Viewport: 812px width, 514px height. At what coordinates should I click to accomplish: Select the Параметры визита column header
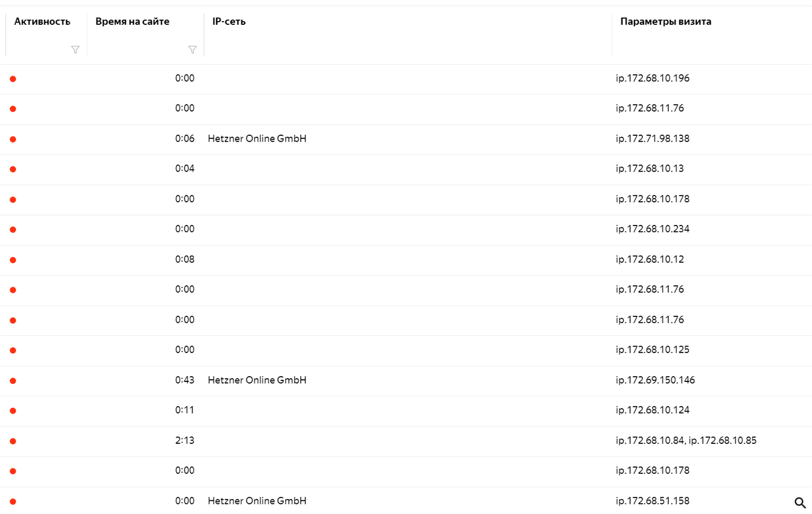pos(666,22)
